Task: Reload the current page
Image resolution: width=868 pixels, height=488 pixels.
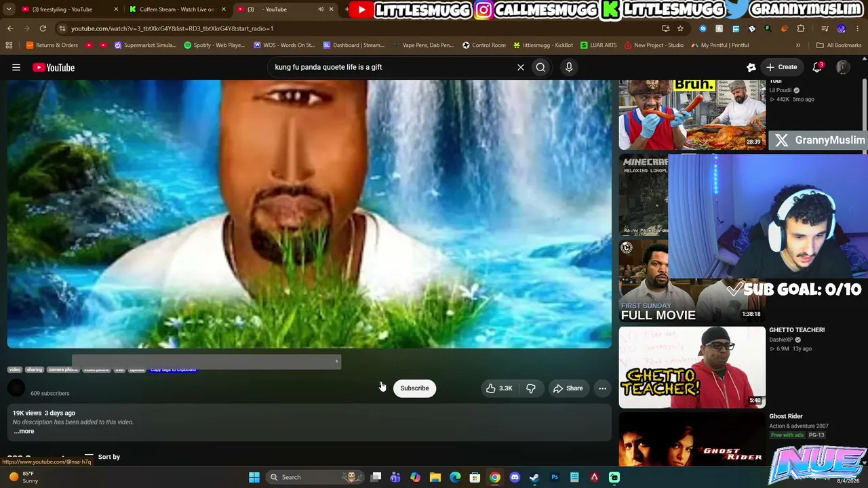Action: [x=43, y=28]
